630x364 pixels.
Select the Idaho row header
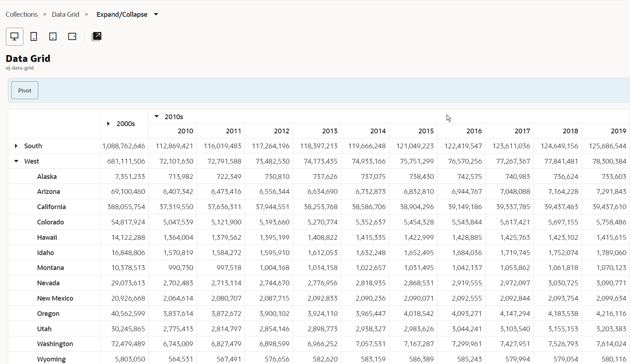tap(54, 253)
